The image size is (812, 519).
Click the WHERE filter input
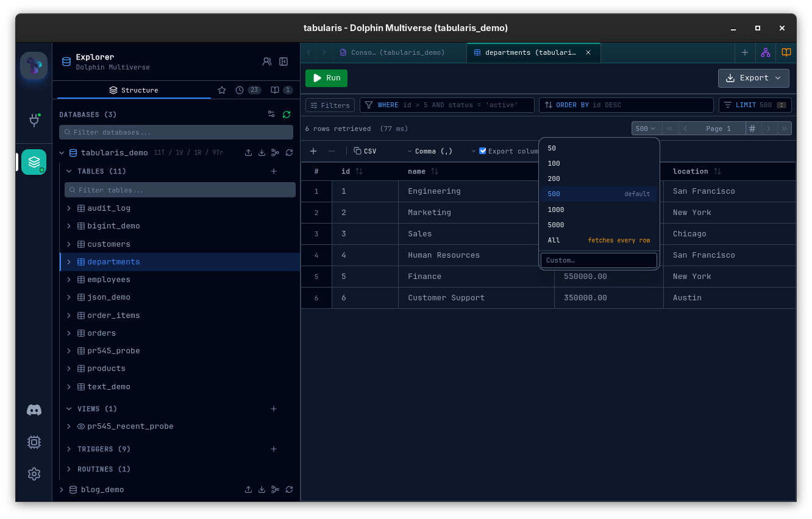pyautogui.click(x=447, y=105)
